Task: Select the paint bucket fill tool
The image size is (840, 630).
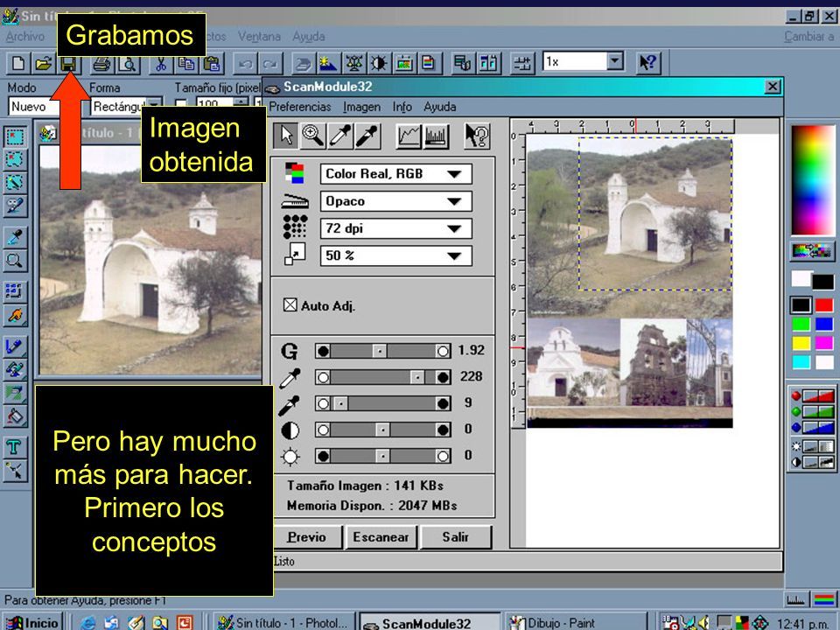Action: pyautogui.click(x=15, y=415)
